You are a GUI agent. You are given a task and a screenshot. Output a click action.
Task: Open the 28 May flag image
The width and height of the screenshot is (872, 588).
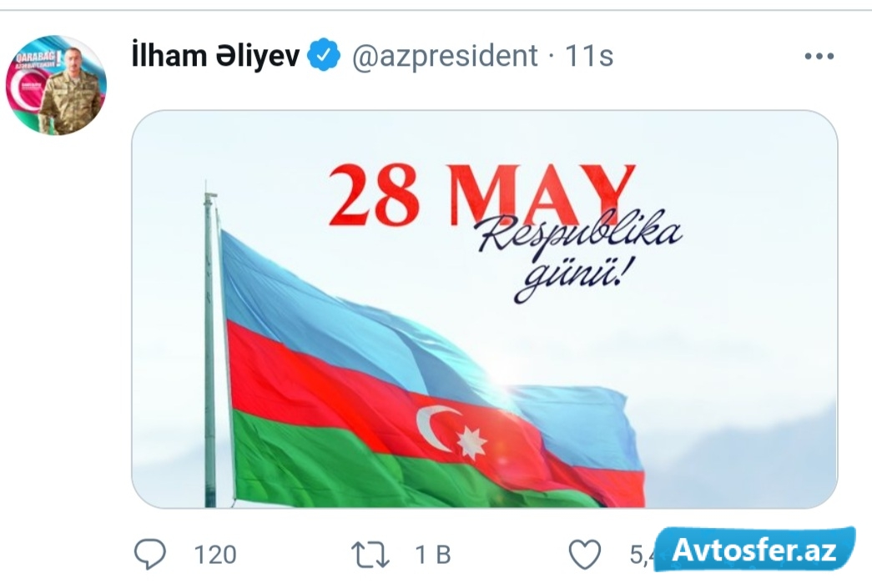[484, 309]
